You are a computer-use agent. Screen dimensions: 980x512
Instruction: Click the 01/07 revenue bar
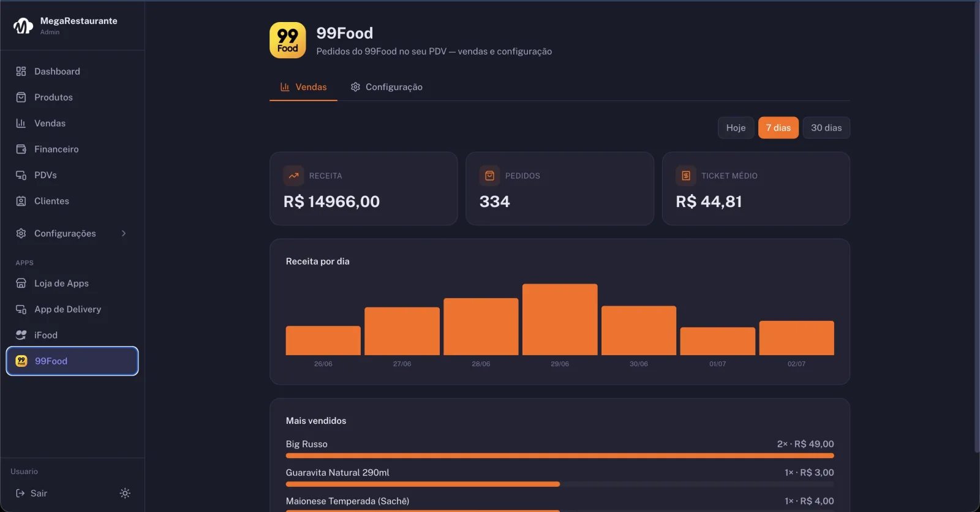[718, 341]
